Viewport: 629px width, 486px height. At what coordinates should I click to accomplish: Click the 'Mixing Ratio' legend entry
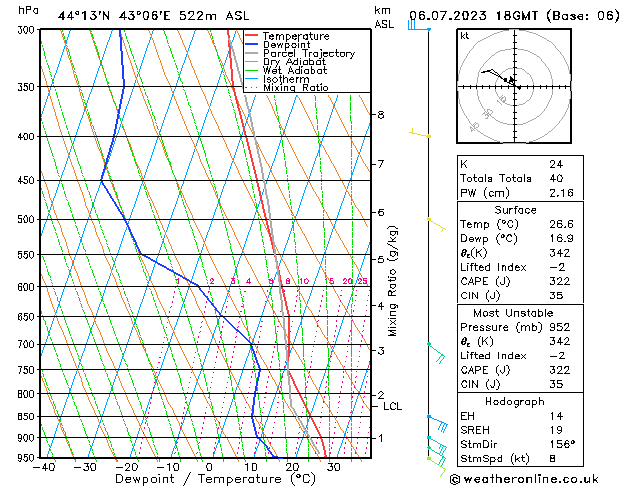pos(296,87)
